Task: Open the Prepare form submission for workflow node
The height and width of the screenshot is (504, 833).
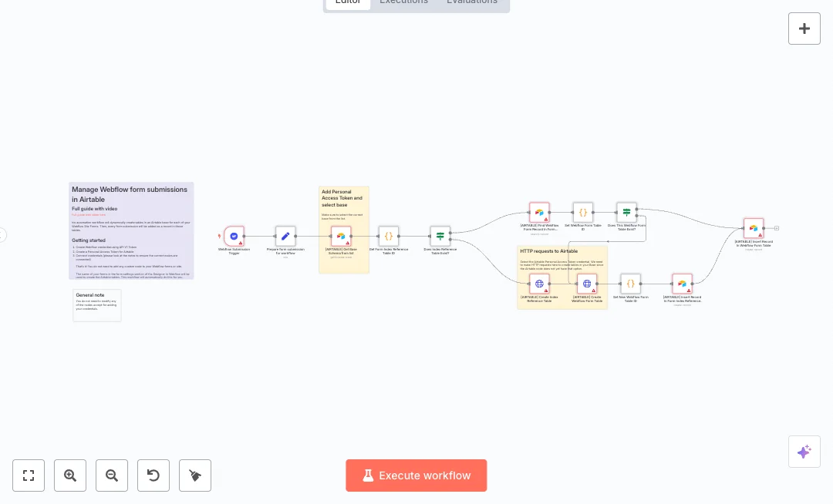Action: (286, 237)
